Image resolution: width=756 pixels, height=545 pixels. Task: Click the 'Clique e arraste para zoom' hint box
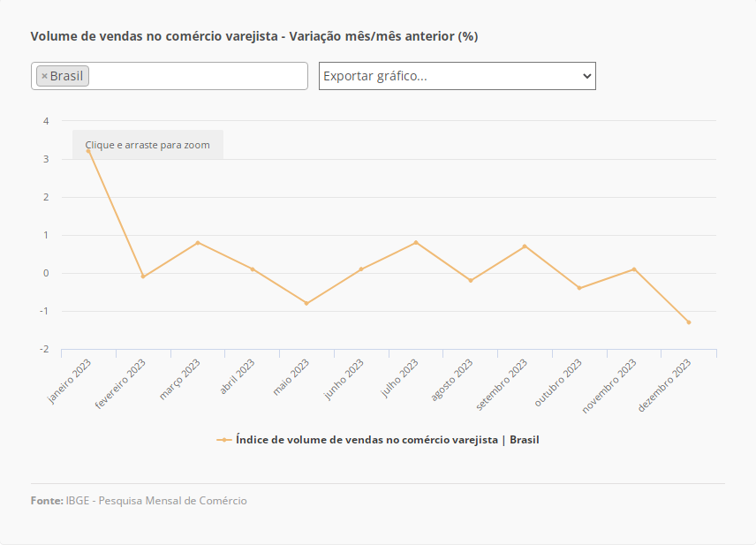click(147, 145)
